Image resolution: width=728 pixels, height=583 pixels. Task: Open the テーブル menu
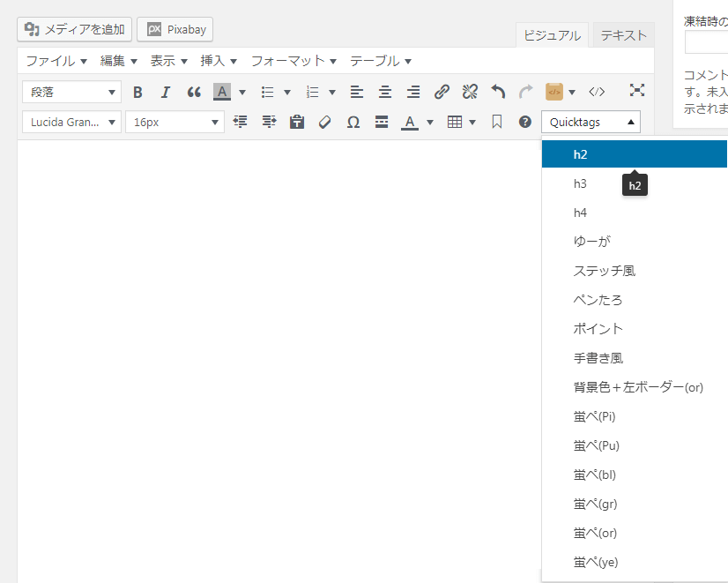coord(380,61)
